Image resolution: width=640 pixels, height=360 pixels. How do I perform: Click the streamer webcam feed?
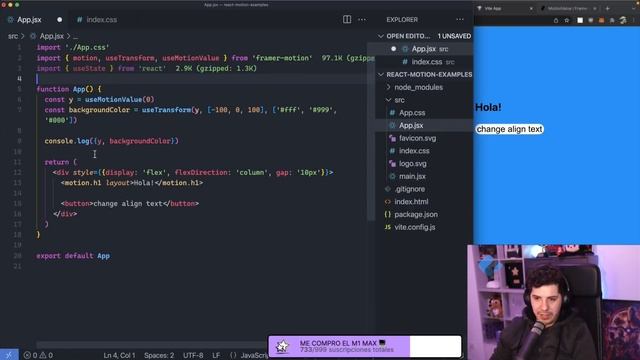(x=553, y=302)
